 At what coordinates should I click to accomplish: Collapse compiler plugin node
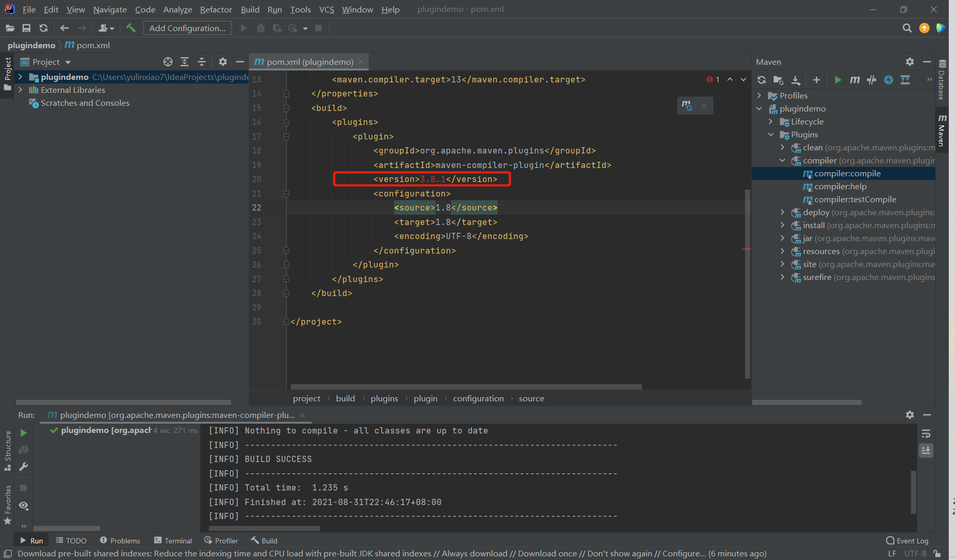click(782, 160)
